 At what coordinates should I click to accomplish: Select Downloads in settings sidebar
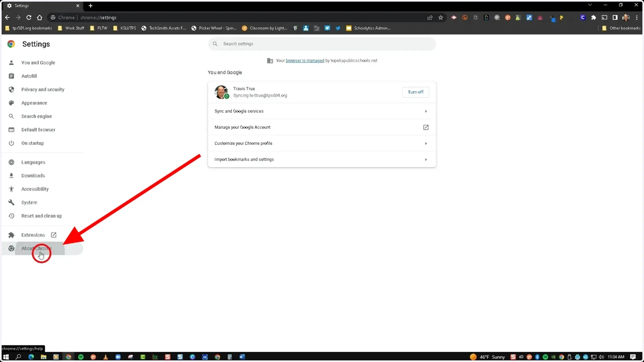point(33,176)
